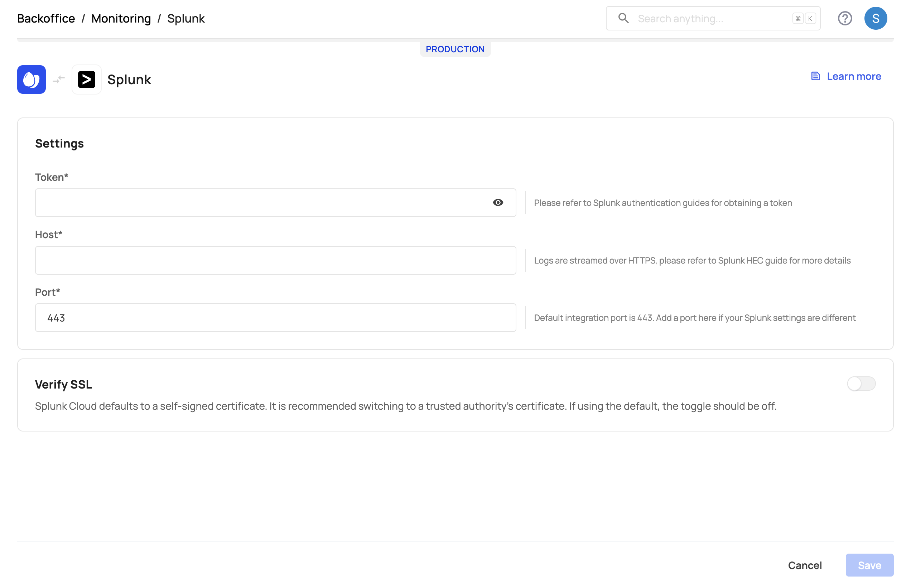Open the Learn more link
The image size is (911, 588).
pyautogui.click(x=854, y=76)
